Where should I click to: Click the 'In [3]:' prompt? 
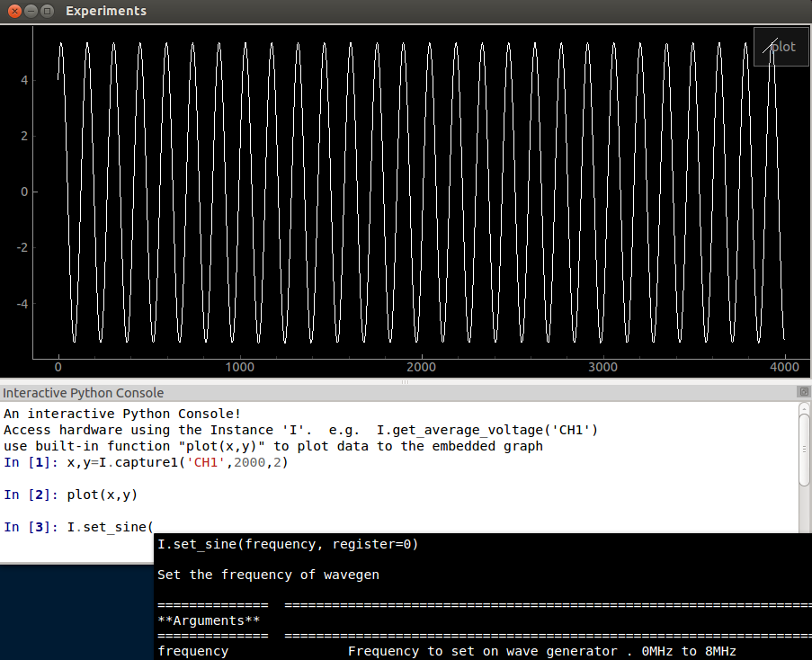(x=31, y=527)
